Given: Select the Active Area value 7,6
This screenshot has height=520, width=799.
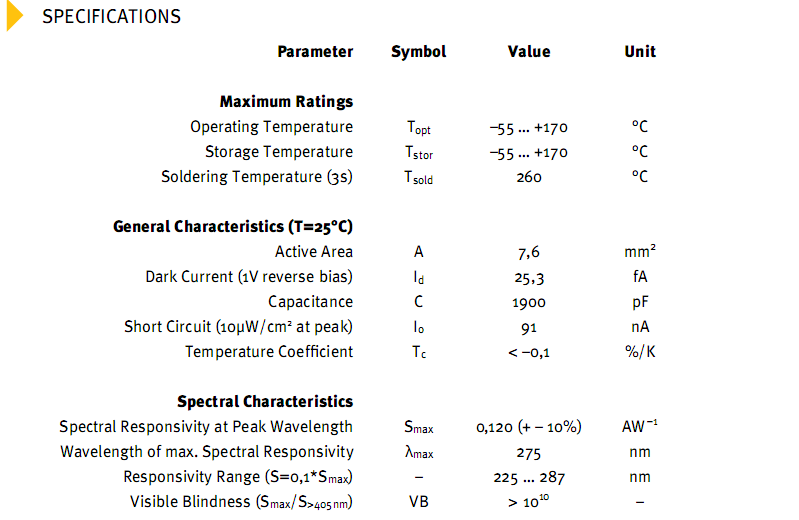Looking at the screenshot, I should tap(529, 252).
